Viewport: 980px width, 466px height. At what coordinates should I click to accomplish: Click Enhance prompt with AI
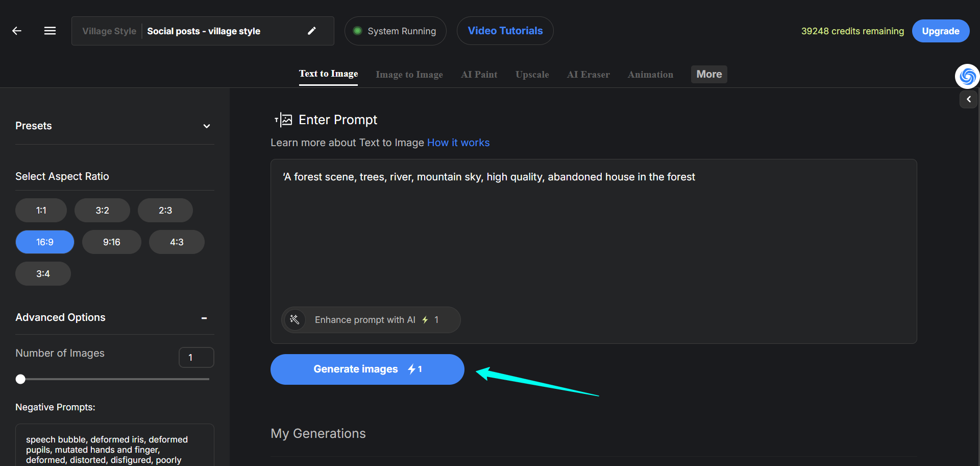(x=371, y=320)
